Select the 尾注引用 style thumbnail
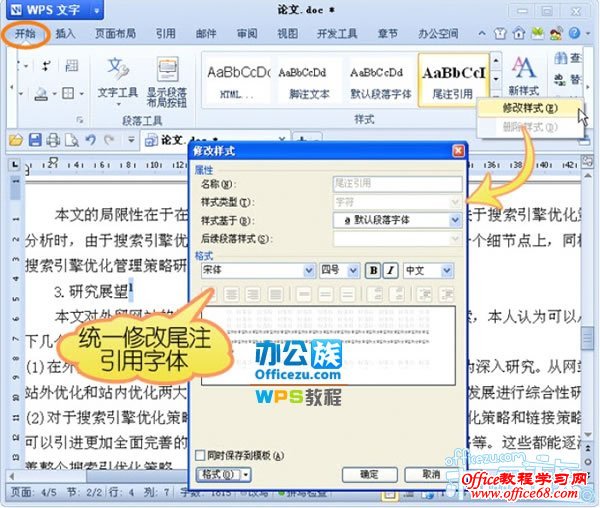The height and width of the screenshot is (508, 600). pos(453,80)
